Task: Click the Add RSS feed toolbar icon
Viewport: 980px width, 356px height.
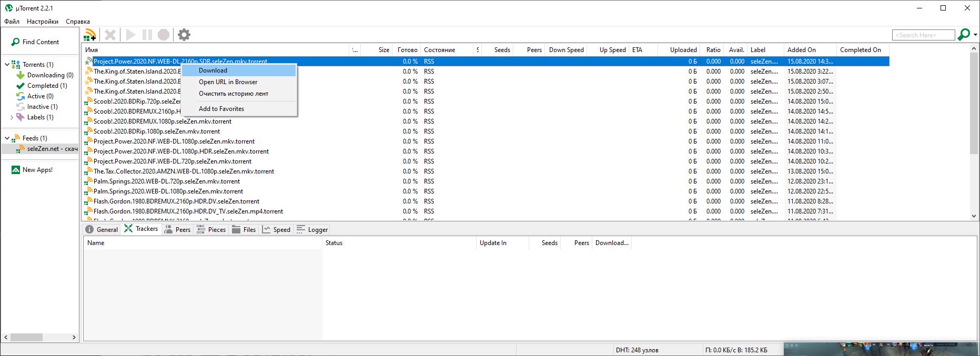Action: point(90,35)
